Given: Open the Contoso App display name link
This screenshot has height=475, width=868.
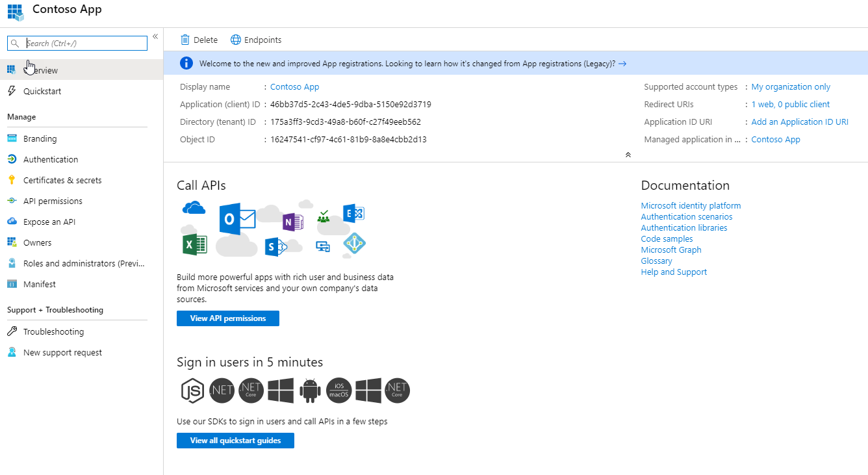Looking at the screenshot, I should coord(295,86).
